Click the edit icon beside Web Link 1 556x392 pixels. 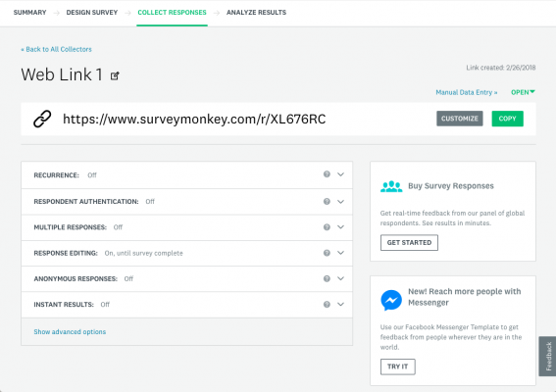pos(115,75)
